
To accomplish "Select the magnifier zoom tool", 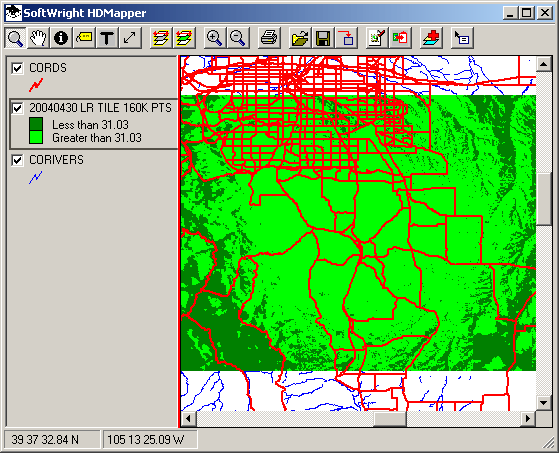I will 15,38.
